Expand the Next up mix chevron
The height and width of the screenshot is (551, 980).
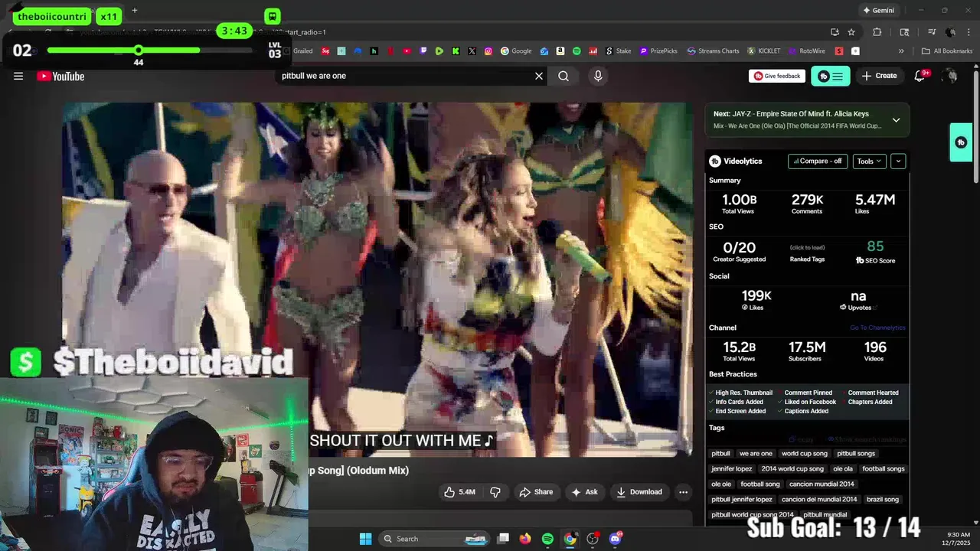click(896, 119)
